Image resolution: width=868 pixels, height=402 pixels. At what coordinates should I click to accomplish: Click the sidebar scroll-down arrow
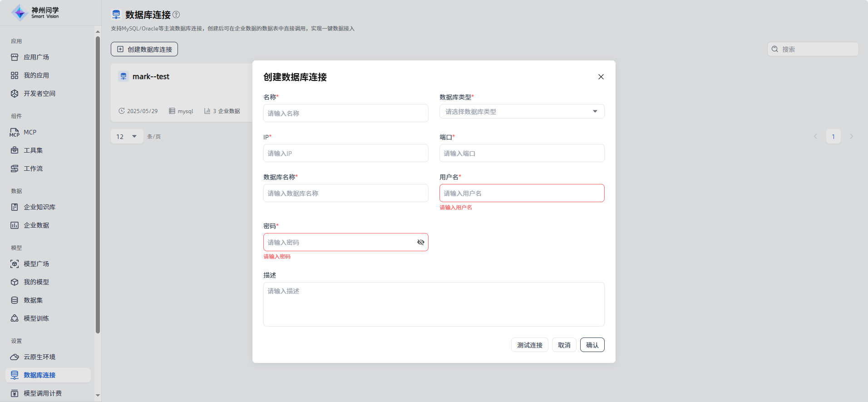(98, 395)
